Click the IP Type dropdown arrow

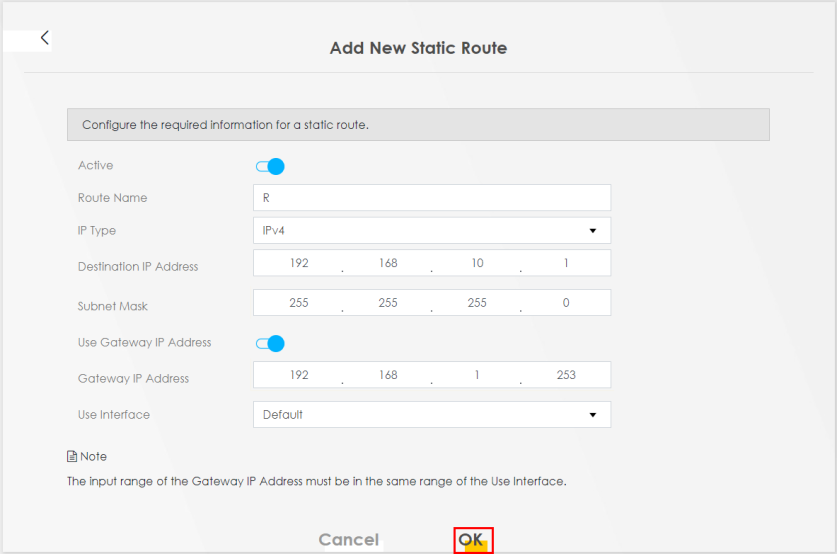coord(592,231)
